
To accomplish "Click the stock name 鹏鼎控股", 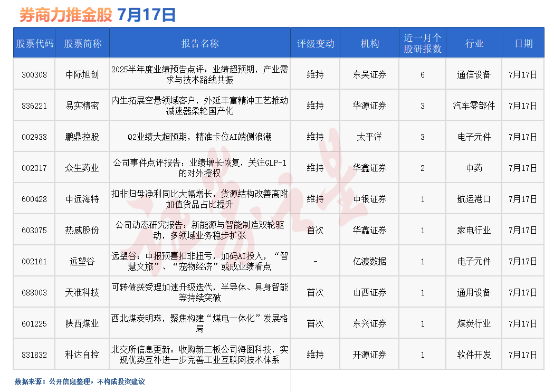I will point(82,137).
